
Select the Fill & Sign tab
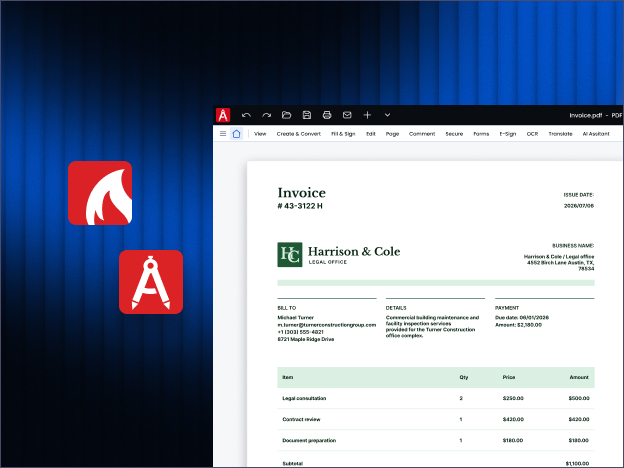click(x=343, y=134)
